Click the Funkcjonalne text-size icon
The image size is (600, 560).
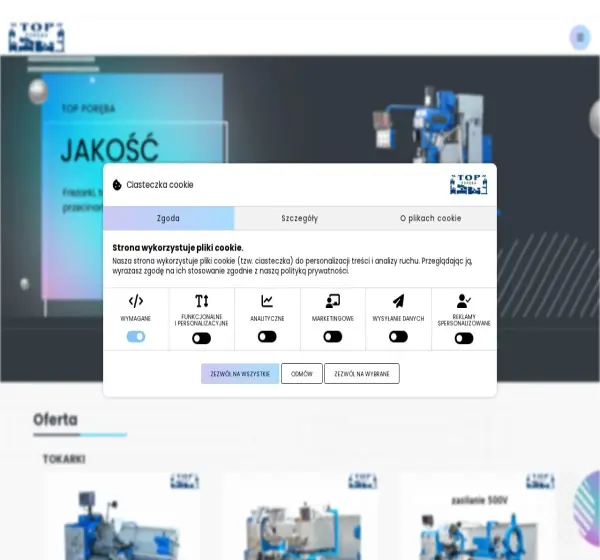pyautogui.click(x=202, y=301)
